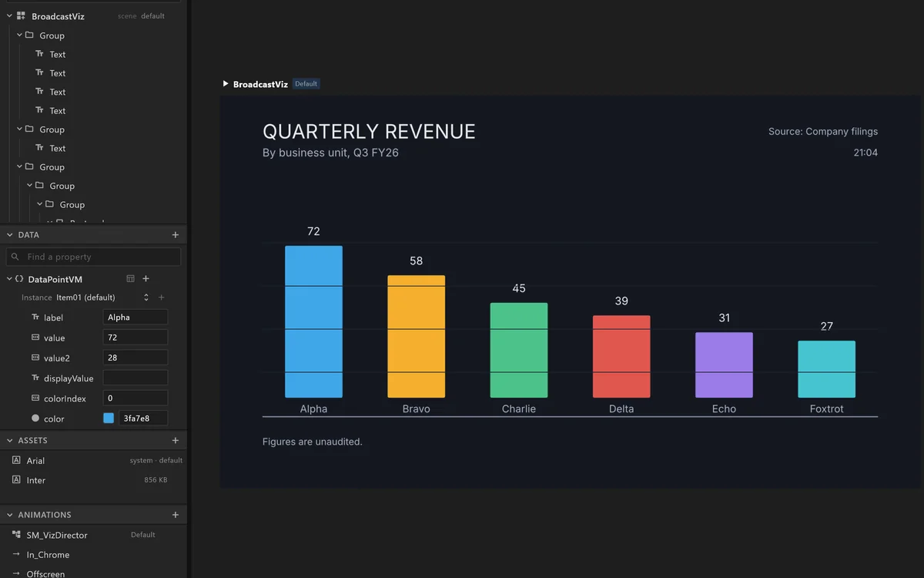The width and height of the screenshot is (924, 578).
Task: Click the QUARTERLY REVENUE title text
Action: tap(369, 132)
